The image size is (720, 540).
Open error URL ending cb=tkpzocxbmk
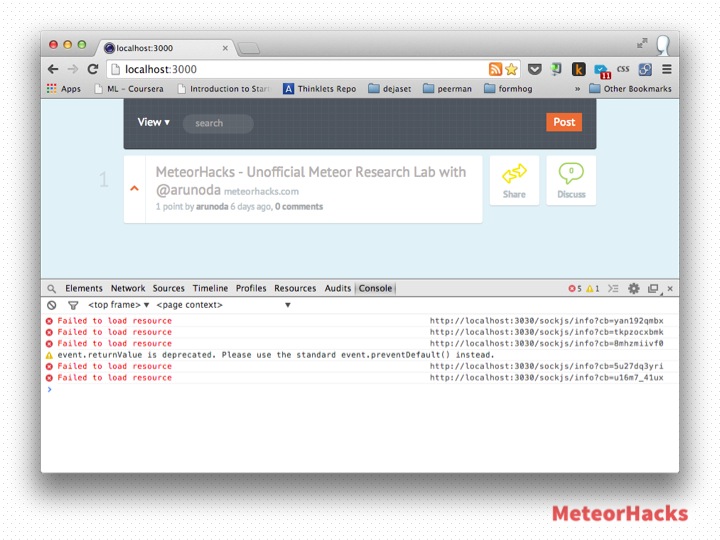coord(546,332)
